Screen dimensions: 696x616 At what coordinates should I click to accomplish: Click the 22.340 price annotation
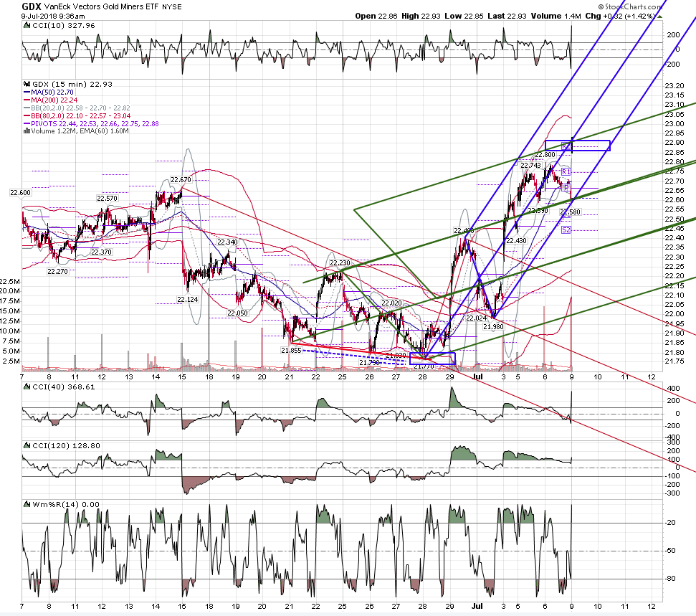click(227, 242)
